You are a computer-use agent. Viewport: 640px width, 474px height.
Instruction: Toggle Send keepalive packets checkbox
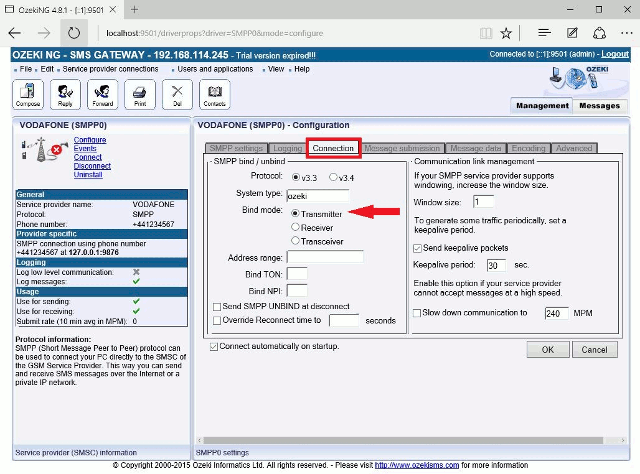417,248
